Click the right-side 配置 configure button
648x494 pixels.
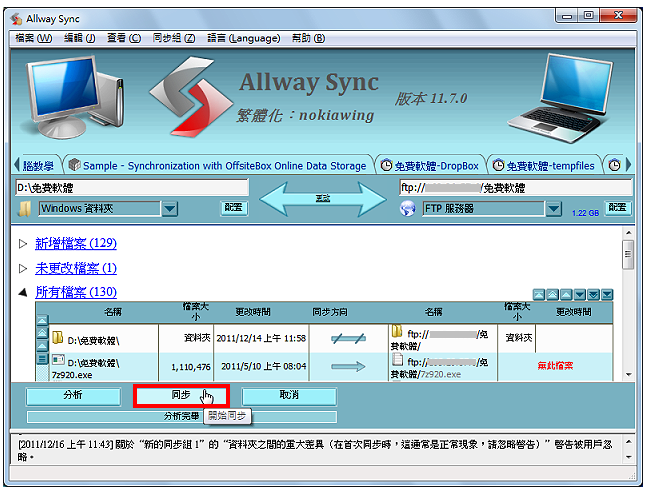(617, 208)
